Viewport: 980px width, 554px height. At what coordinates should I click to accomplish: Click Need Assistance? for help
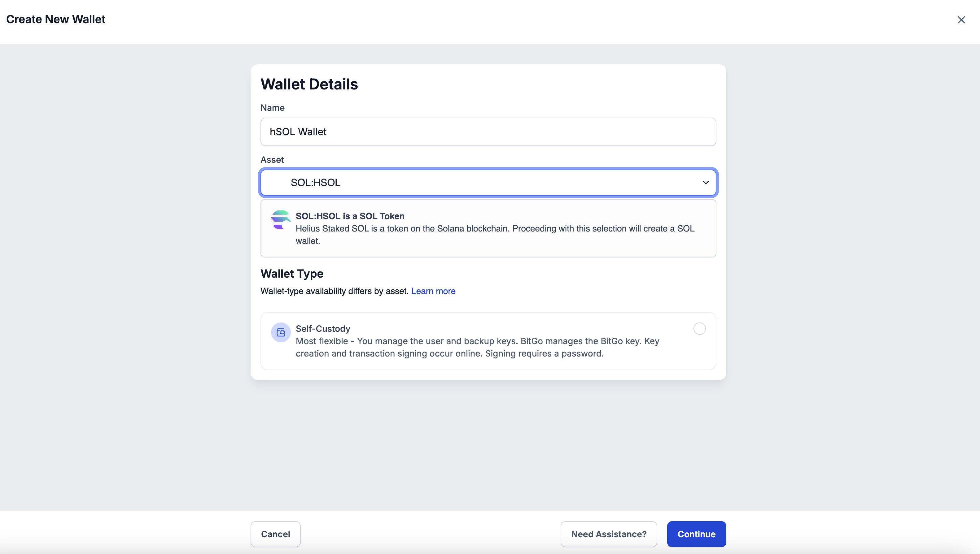tap(608, 534)
